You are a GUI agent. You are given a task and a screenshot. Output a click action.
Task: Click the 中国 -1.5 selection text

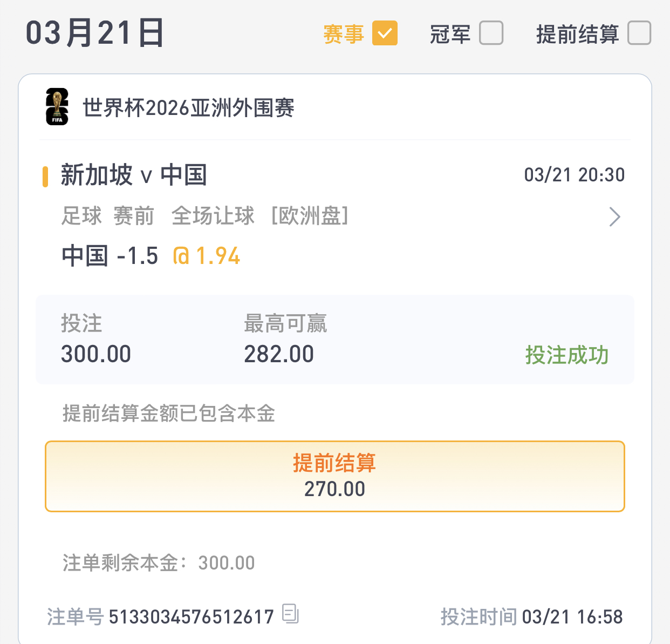coord(110,256)
